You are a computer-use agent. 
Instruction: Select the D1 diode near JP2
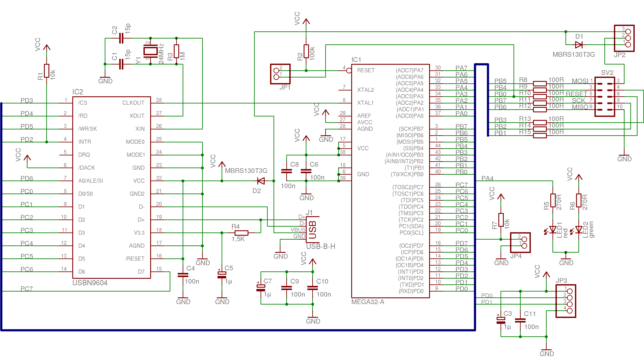coord(578,45)
